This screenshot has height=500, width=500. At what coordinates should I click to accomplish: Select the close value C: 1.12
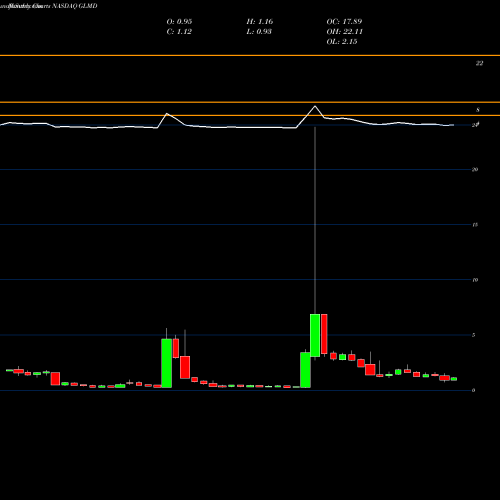[x=179, y=31]
